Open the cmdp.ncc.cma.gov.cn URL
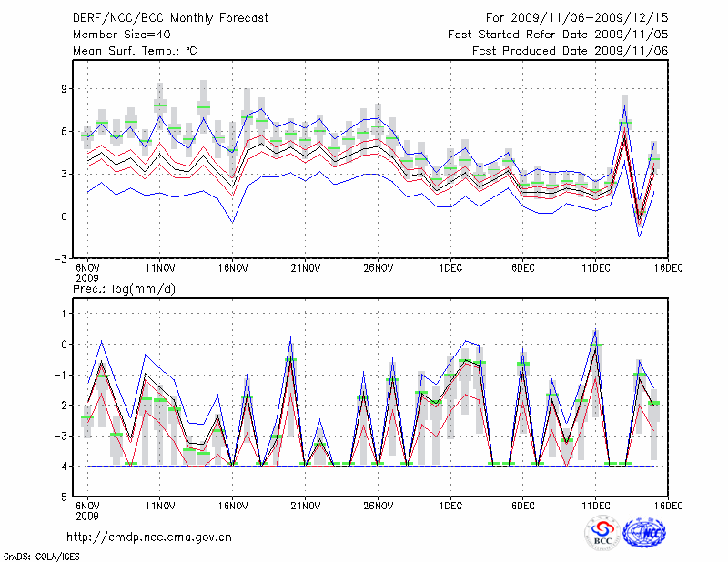This screenshot has width=728, height=562. pyautogui.click(x=149, y=537)
